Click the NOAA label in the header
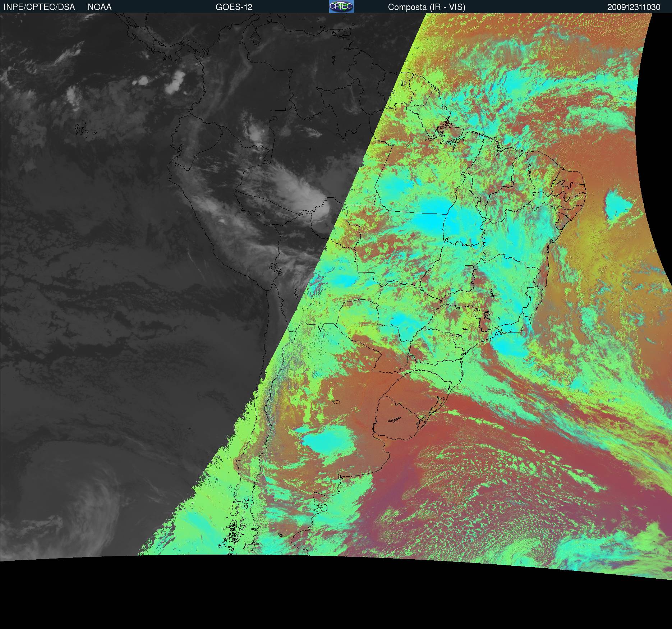The height and width of the screenshot is (629, 672). (100, 7)
